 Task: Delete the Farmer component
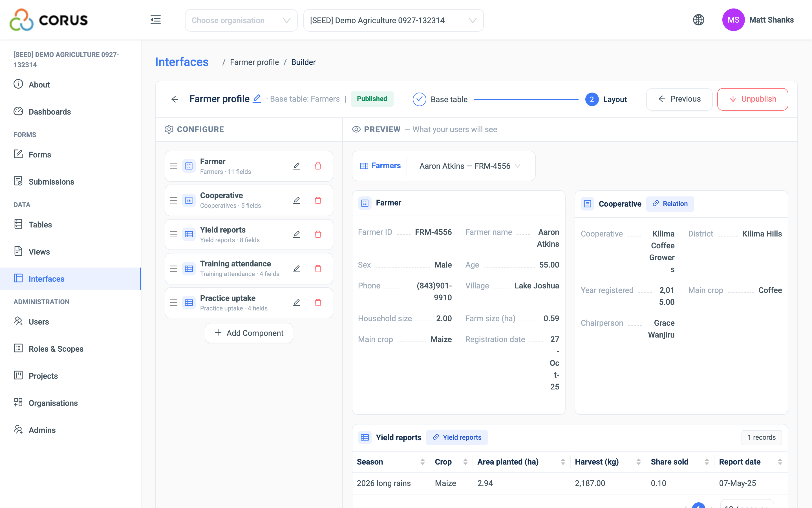point(318,166)
